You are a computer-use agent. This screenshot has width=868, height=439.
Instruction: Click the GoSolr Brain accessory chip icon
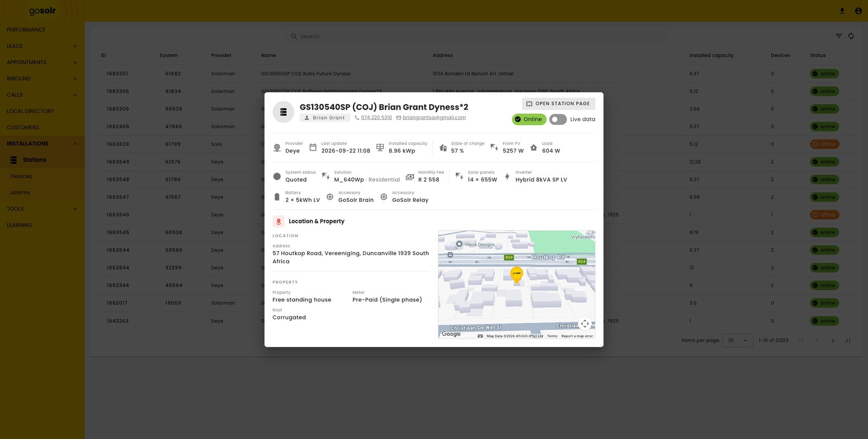[330, 197]
